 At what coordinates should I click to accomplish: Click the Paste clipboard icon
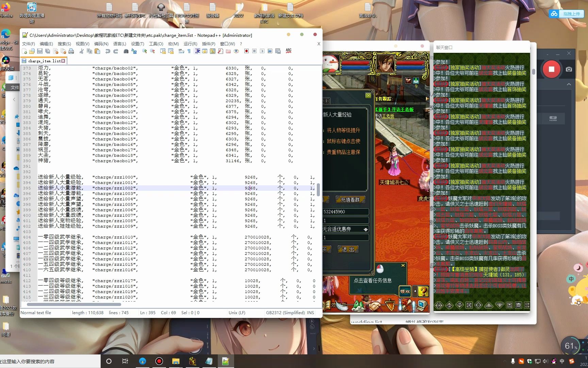[x=97, y=51]
